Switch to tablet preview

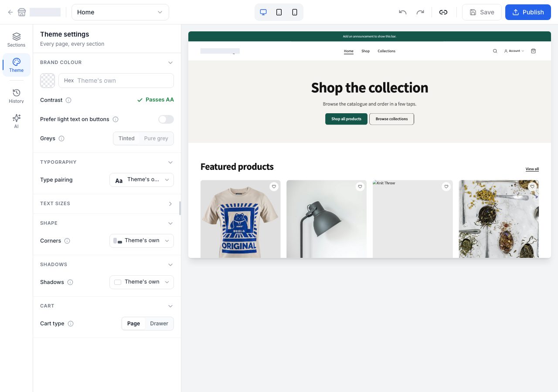click(279, 12)
